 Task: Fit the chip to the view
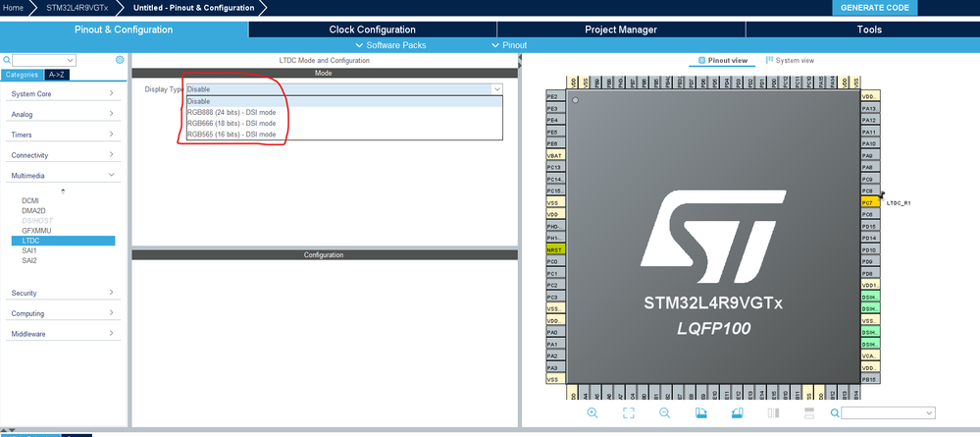(x=628, y=412)
